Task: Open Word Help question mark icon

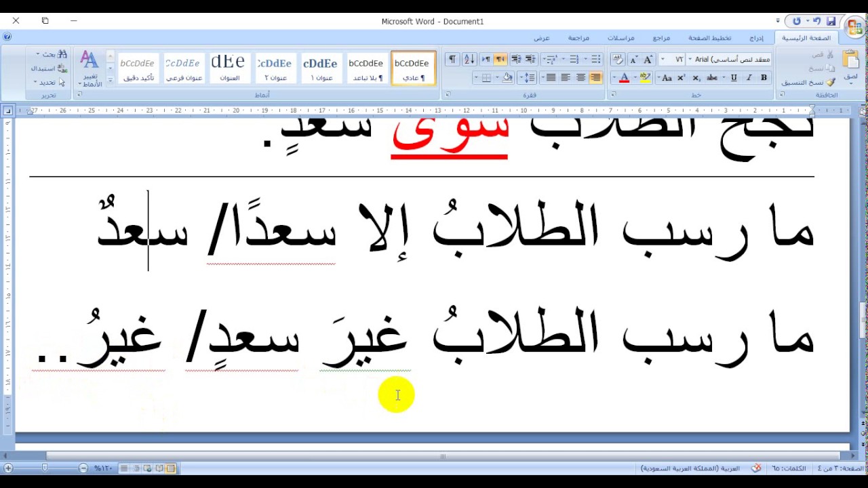Action: pyautogui.click(x=7, y=37)
